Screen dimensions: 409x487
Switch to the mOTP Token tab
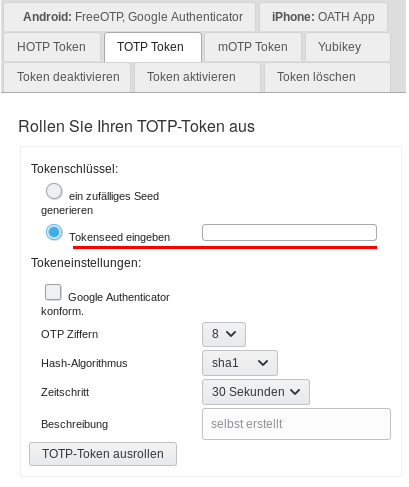[x=253, y=47]
